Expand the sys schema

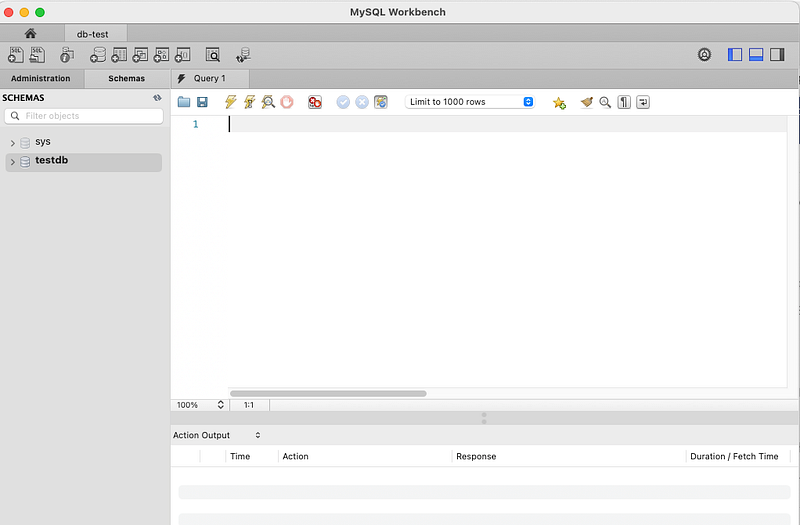pyautogui.click(x=13, y=143)
